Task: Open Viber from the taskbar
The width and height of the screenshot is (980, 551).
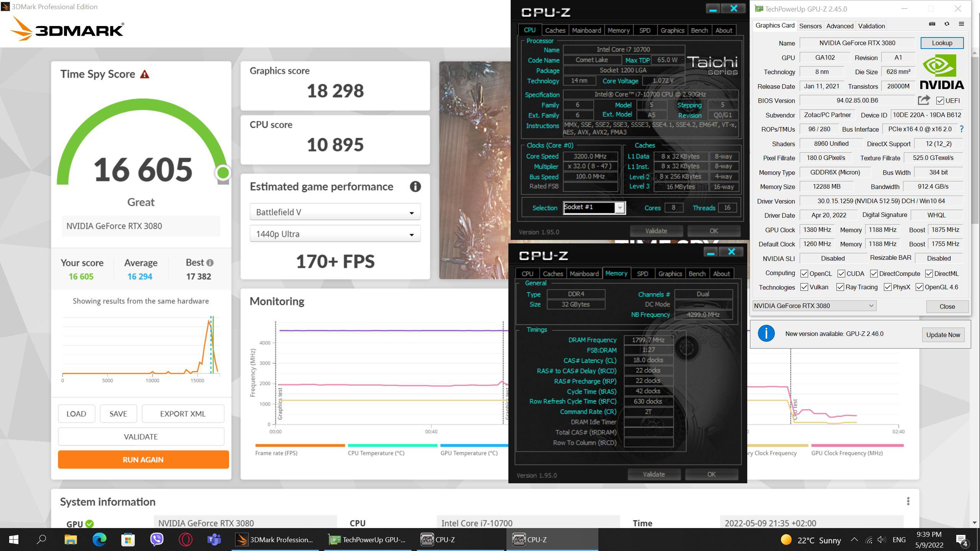Action: (x=157, y=540)
